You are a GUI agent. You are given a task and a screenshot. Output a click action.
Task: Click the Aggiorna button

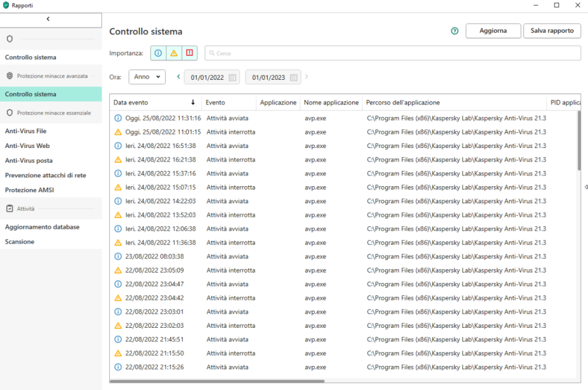tap(493, 31)
